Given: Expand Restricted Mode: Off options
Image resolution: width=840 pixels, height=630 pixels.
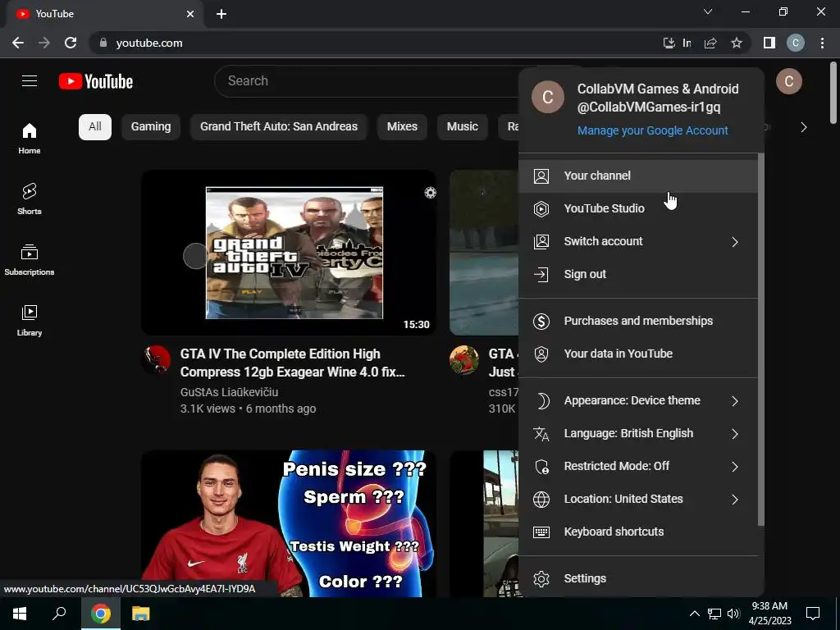Looking at the screenshot, I should point(638,466).
